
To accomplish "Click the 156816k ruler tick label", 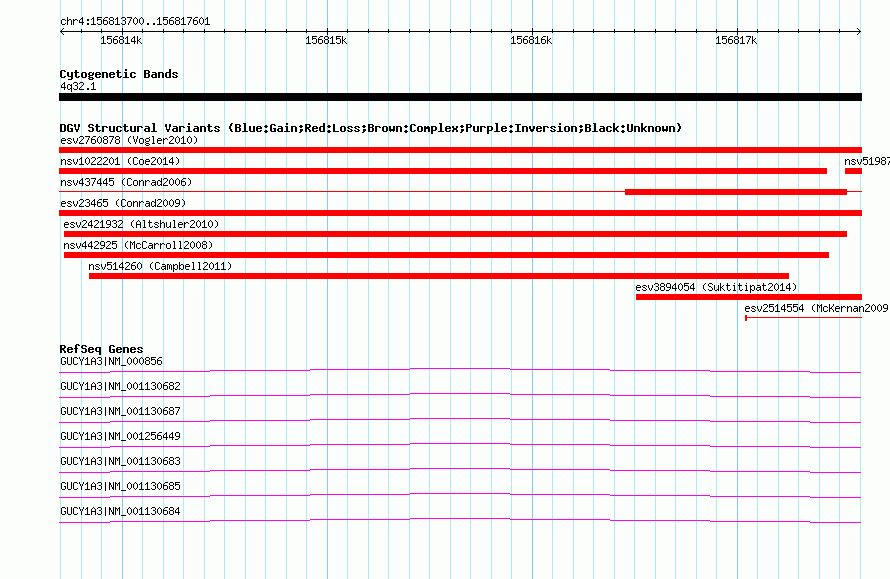I will 531,40.
